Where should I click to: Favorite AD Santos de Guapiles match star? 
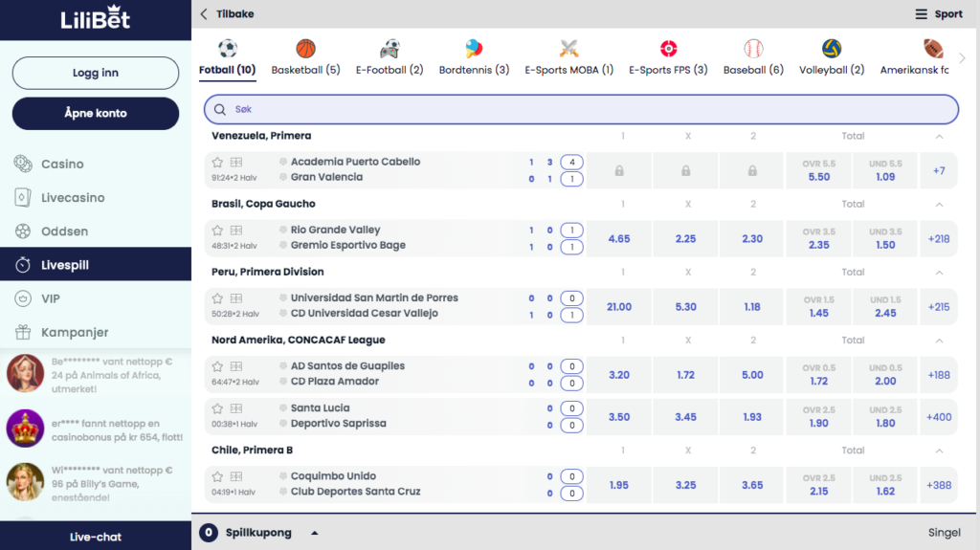coord(217,367)
